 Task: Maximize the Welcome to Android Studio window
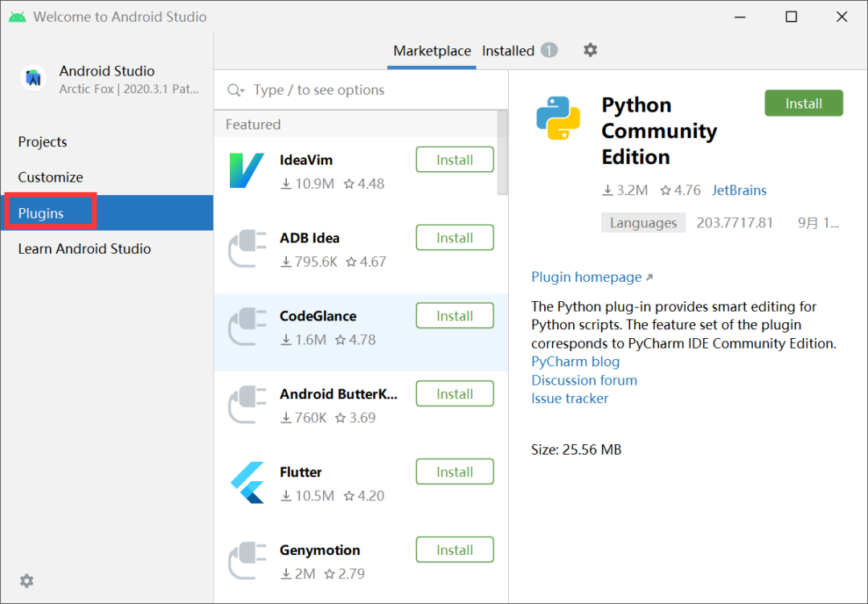(792, 17)
